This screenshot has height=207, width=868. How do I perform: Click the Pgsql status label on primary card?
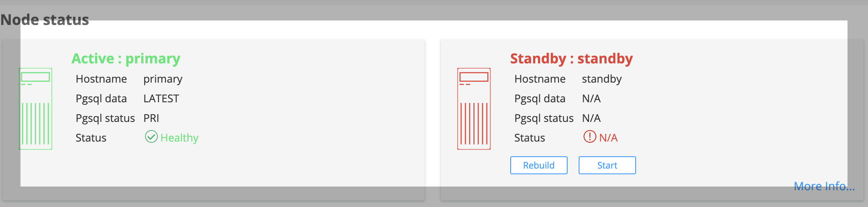click(x=105, y=119)
